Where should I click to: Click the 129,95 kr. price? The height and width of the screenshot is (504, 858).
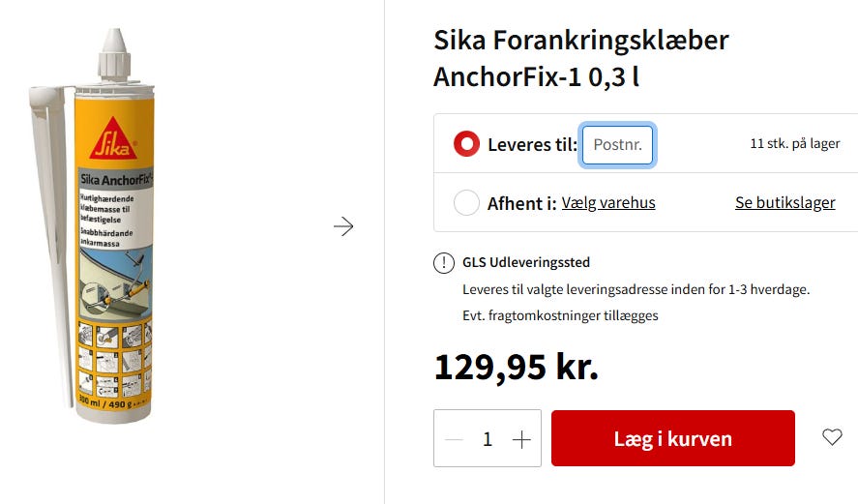tap(516, 367)
